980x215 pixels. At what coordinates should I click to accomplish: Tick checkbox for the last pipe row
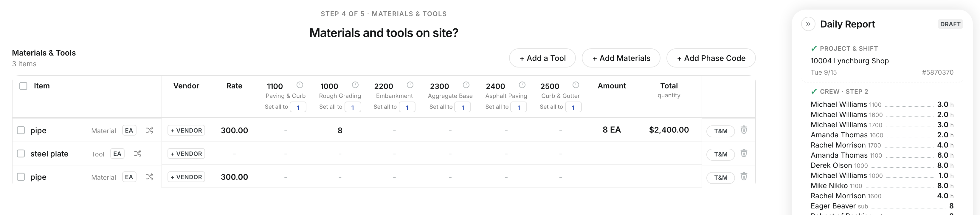[21, 177]
